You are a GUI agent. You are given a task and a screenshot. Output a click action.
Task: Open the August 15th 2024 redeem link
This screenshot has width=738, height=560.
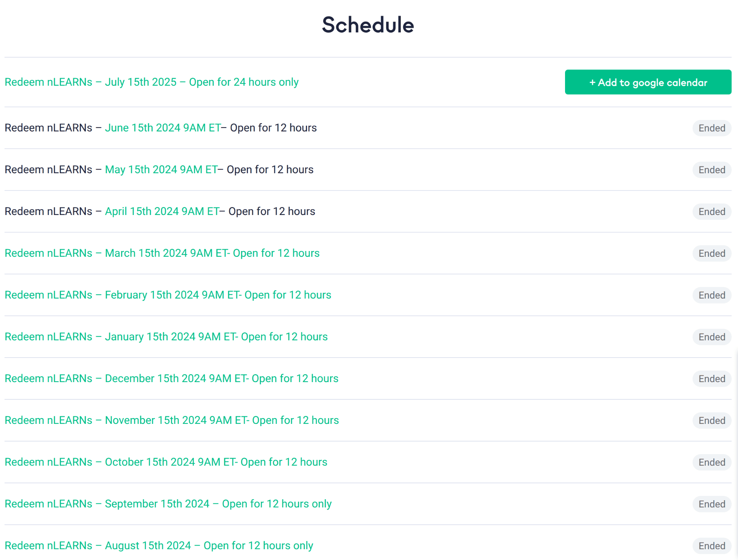tap(159, 546)
